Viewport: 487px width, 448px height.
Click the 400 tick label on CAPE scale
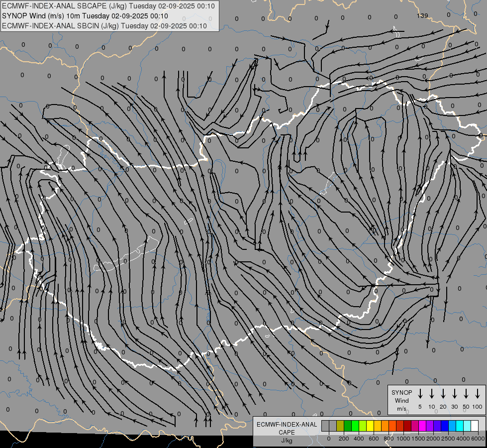click(359, 439)
